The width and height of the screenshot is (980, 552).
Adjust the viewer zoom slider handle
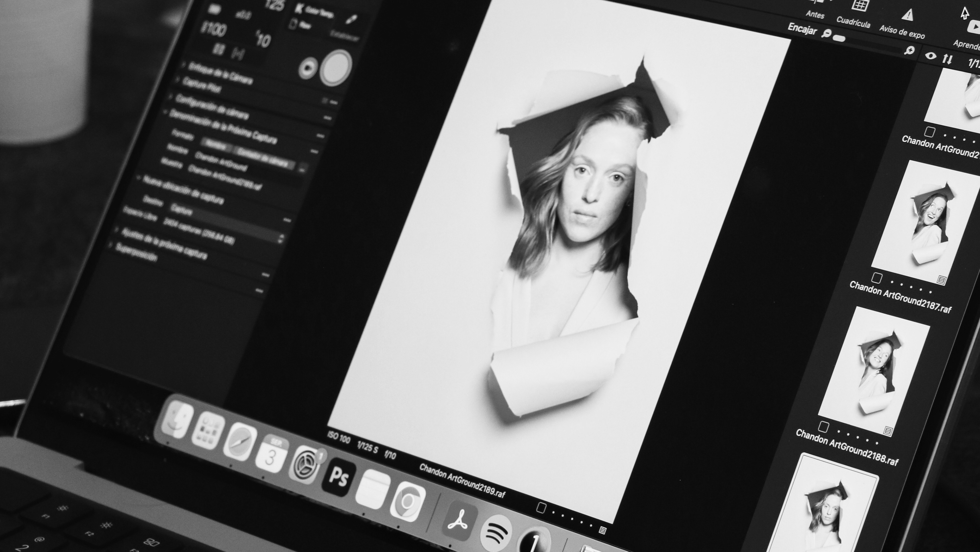click(839, 38)
